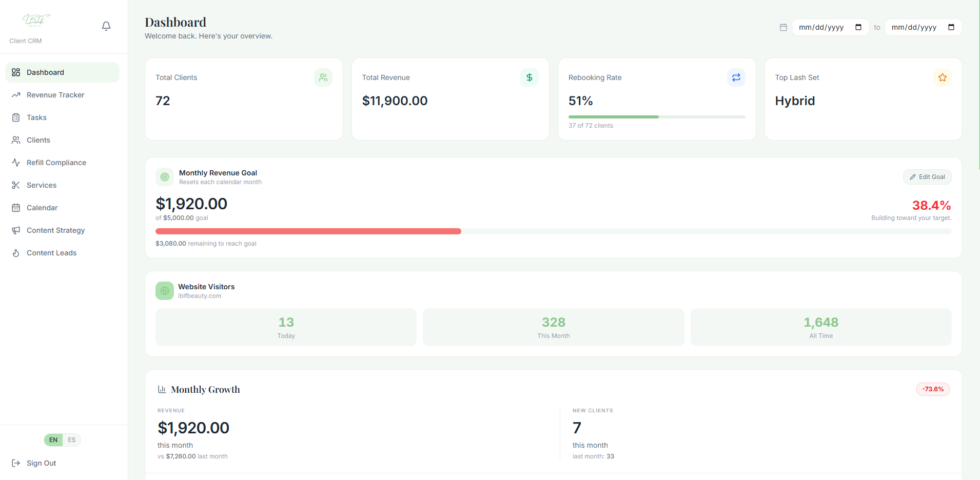Click the Rebooking Rate repeat icon
Viewport: 980px width, 480px height.
[736, 77]
